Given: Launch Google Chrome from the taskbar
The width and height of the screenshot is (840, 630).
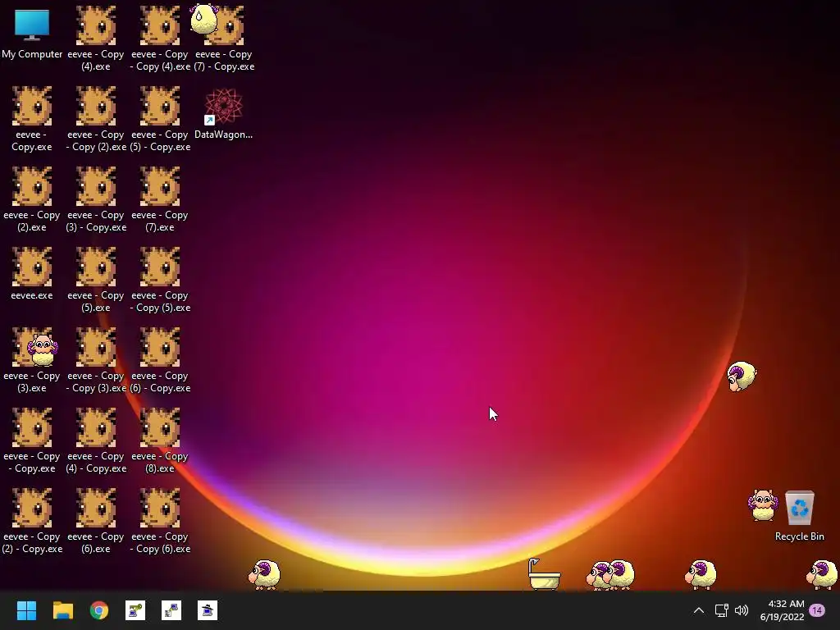Looking at the screenshot, I should (99, 610).
